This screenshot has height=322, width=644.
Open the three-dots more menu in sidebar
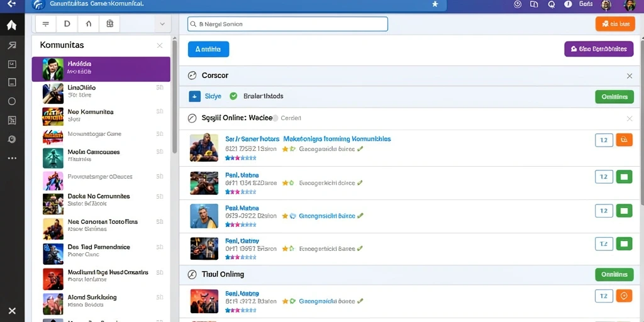click(x=12, y=158)
